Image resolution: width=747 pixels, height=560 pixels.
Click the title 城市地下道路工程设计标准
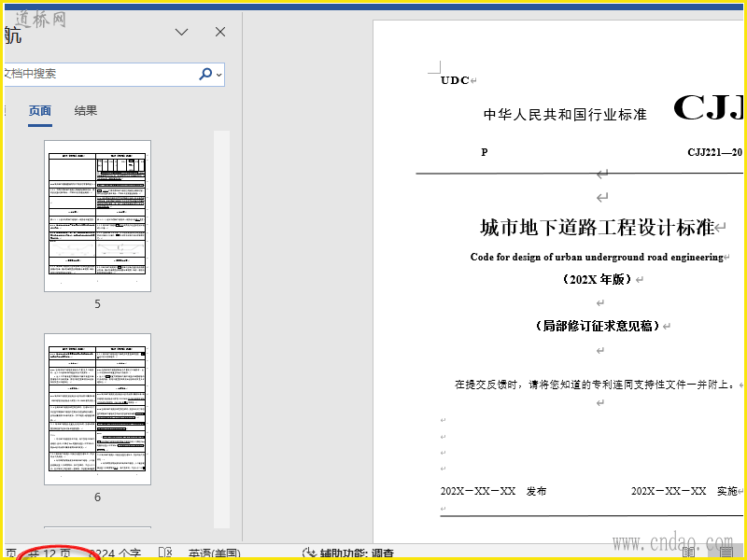598,227
